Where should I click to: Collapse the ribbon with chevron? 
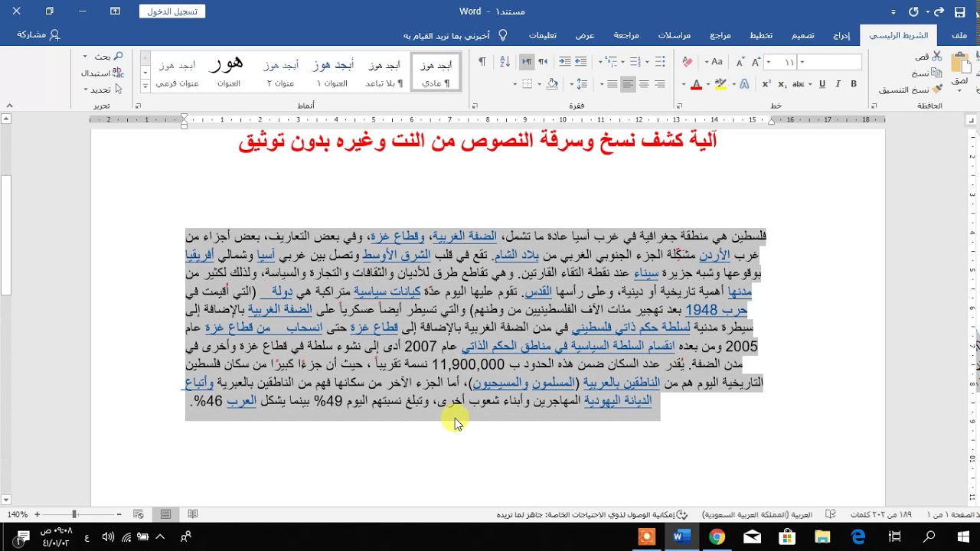(9, 106)
